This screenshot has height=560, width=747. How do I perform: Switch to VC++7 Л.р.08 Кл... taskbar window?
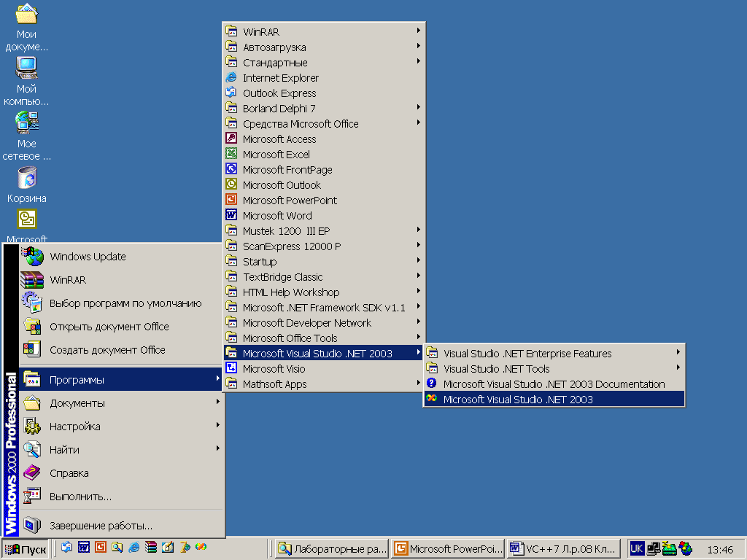pos(564,549)
